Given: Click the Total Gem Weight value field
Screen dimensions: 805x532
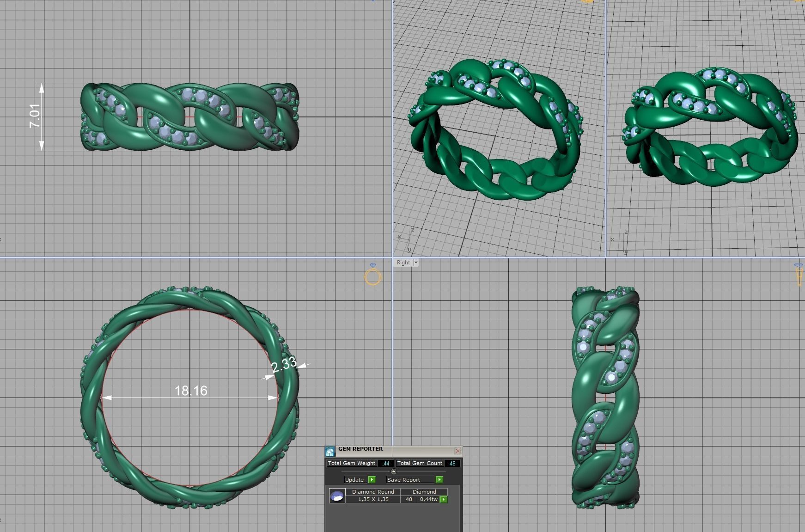Looking at the screenshot, I should click(x=386, y=463).
